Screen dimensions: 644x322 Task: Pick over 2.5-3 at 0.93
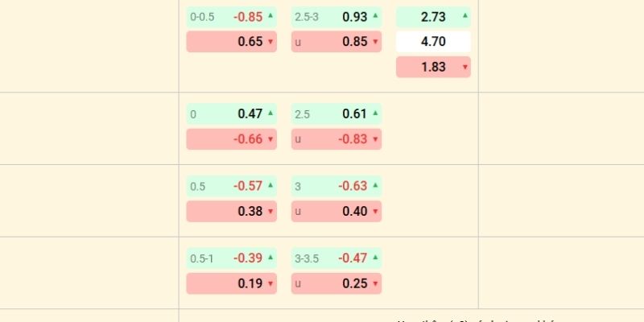click(x=336, y=16)
